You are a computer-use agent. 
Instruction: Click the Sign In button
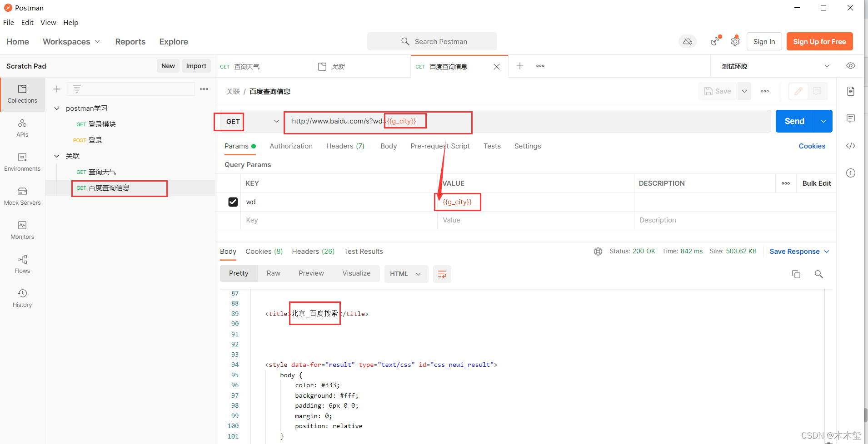click(764, 42)
